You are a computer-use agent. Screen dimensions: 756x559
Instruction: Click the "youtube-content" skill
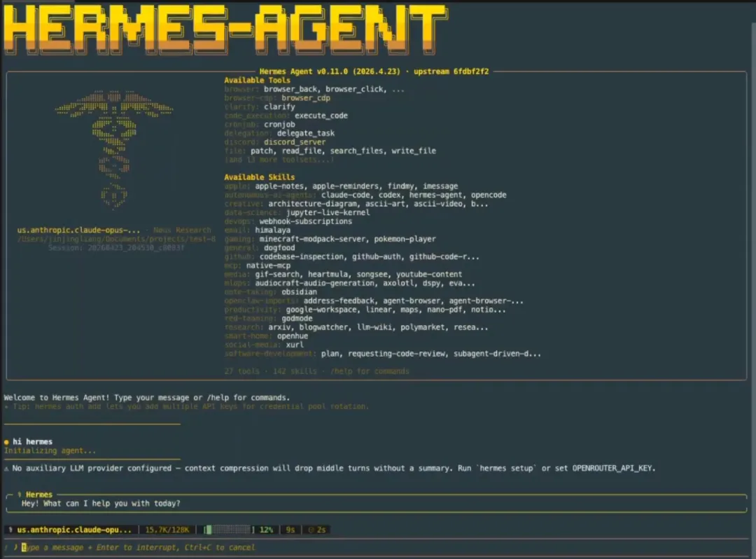coord(429,274)
